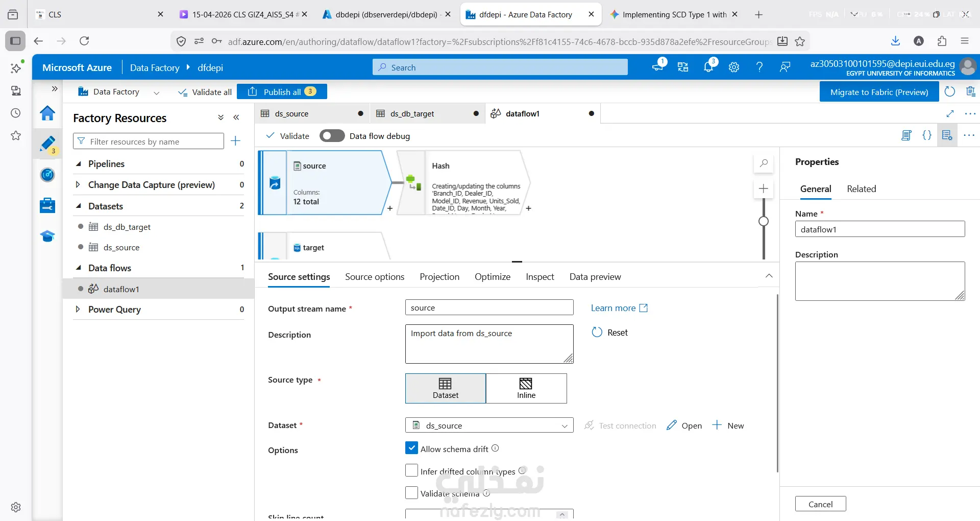Screen dimensions: 980x521
Task: Click Reset for source settings
Action: point(609,333)
